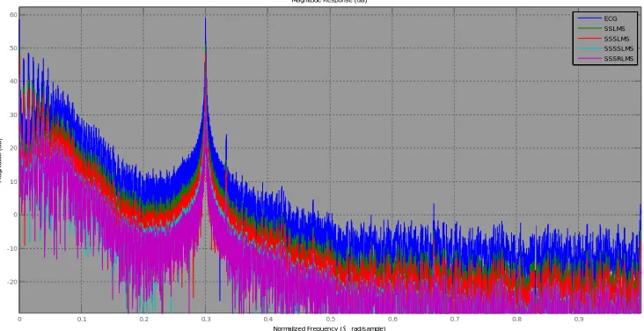Click the x-axis tick label 0.4
644x331 pixels.
267,319
